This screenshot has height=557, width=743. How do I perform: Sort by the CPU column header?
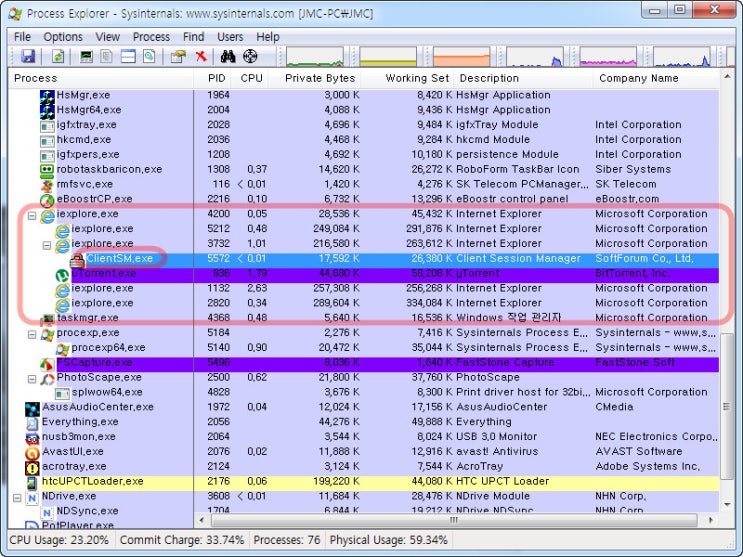click(252, 78)
